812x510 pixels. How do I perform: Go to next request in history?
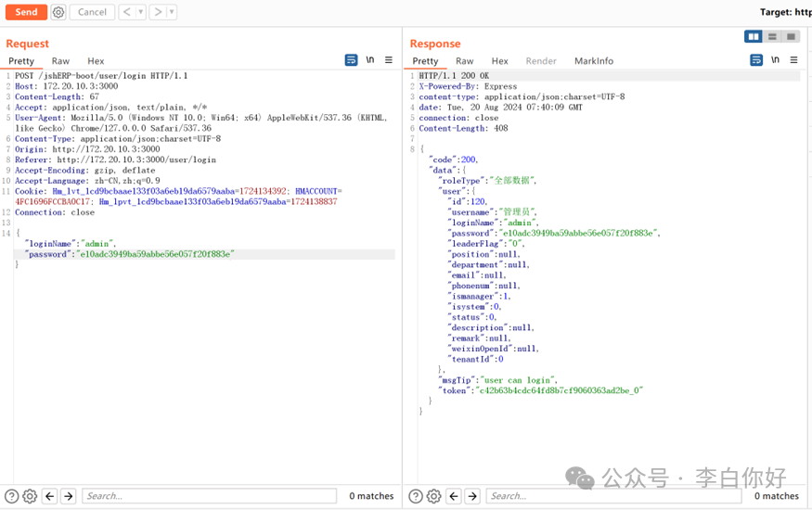pyautogui.click(x=158, y=12)
